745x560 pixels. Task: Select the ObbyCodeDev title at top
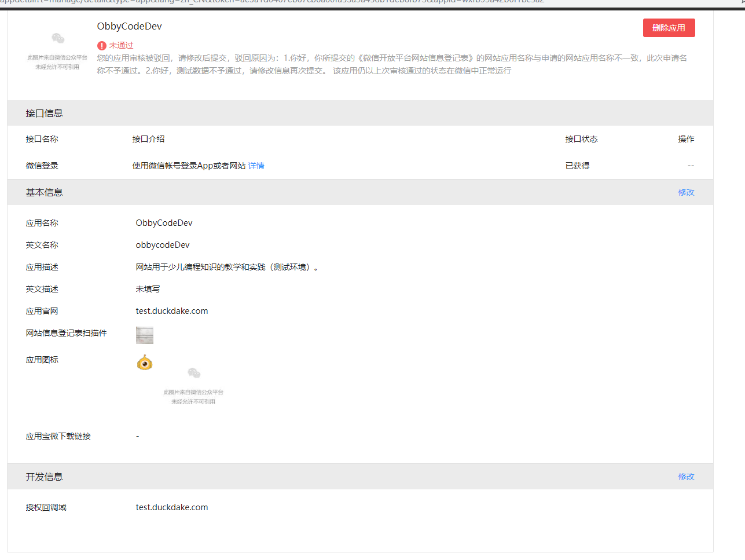tap(130, 26)
